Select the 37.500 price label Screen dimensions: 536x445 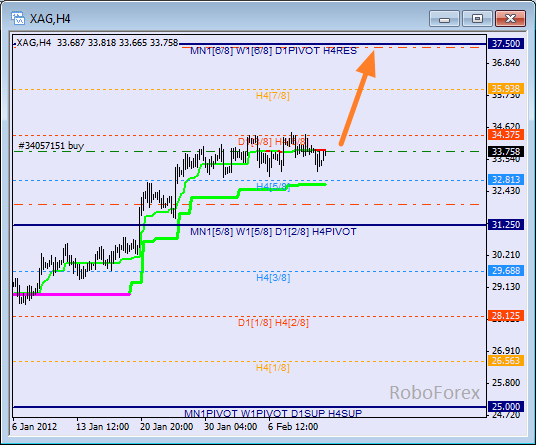point(506,44)
